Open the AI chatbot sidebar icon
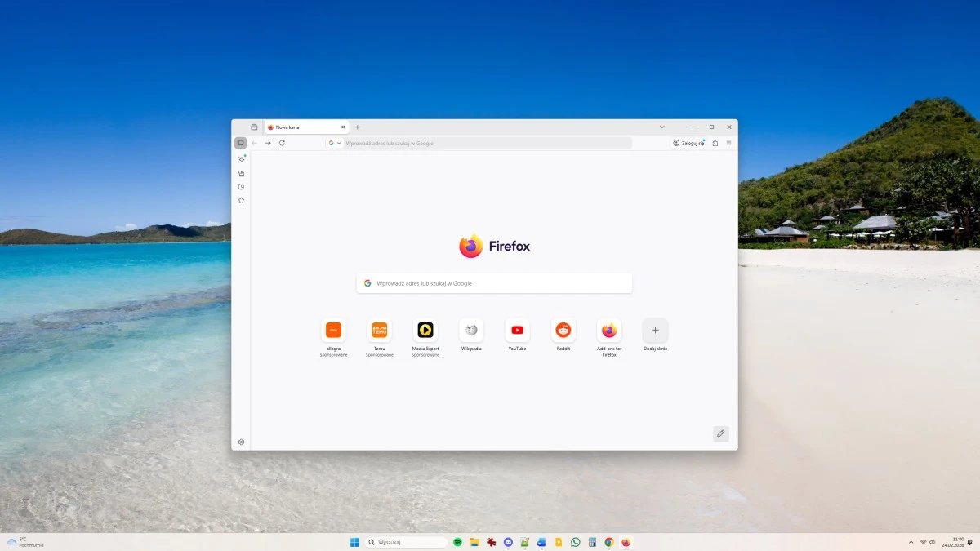 tap(241, 159)
